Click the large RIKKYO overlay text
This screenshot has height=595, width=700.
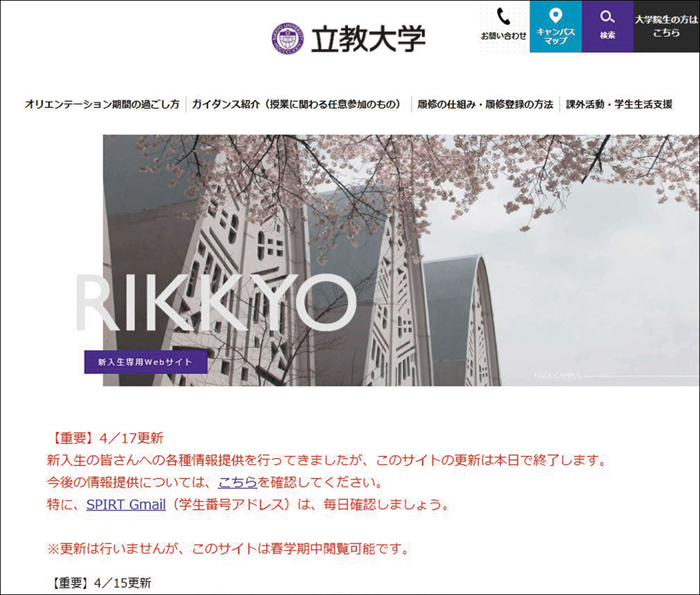[x=217, y=303]
